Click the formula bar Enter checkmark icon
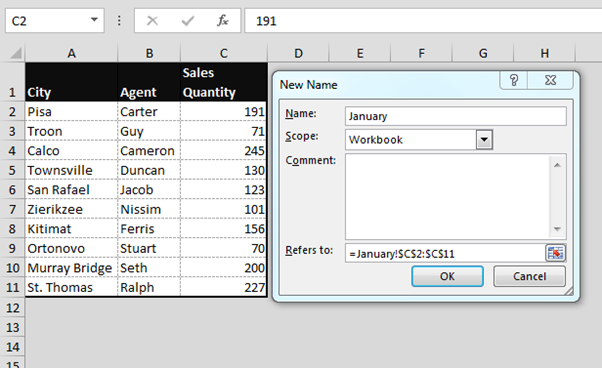This screenshot has width=602, height=368. (x=187, y=20)
